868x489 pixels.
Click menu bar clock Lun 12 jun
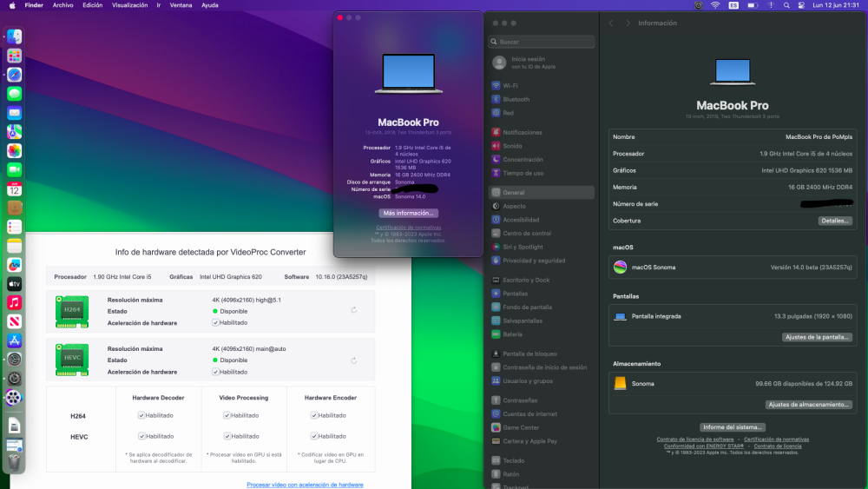tap(835, 5)
